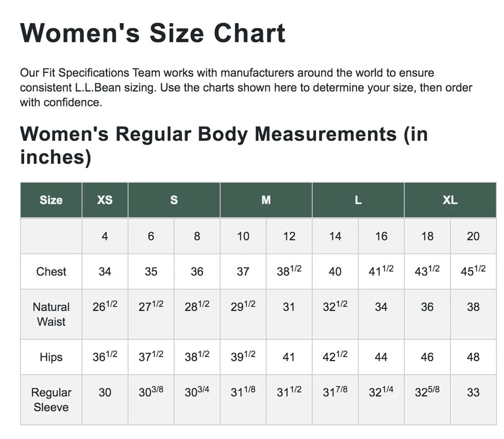The width and height of the screenshot is (504, 439).
Task: Click the Women's Regular Body Measurements heading
Action: (x=224, y=145)
